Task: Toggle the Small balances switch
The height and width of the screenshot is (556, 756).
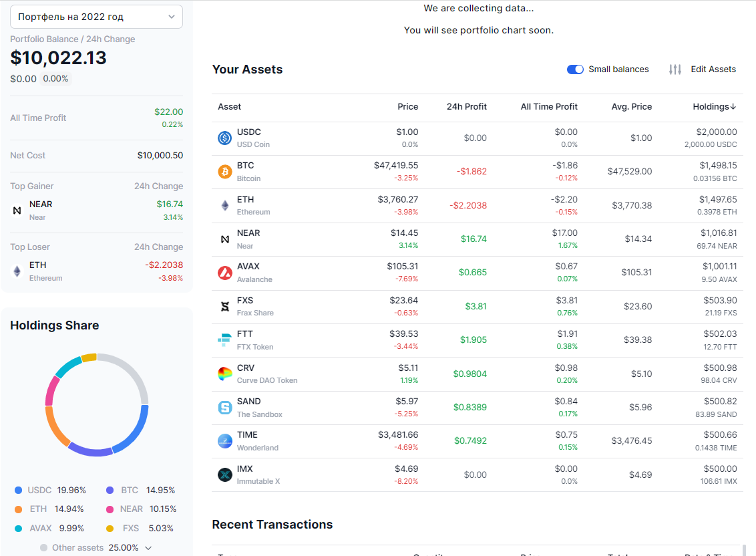Action: point(575,69)
